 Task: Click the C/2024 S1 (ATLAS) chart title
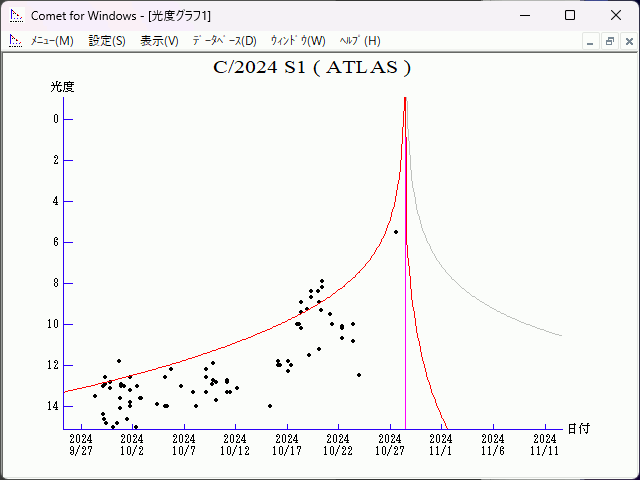312,68
